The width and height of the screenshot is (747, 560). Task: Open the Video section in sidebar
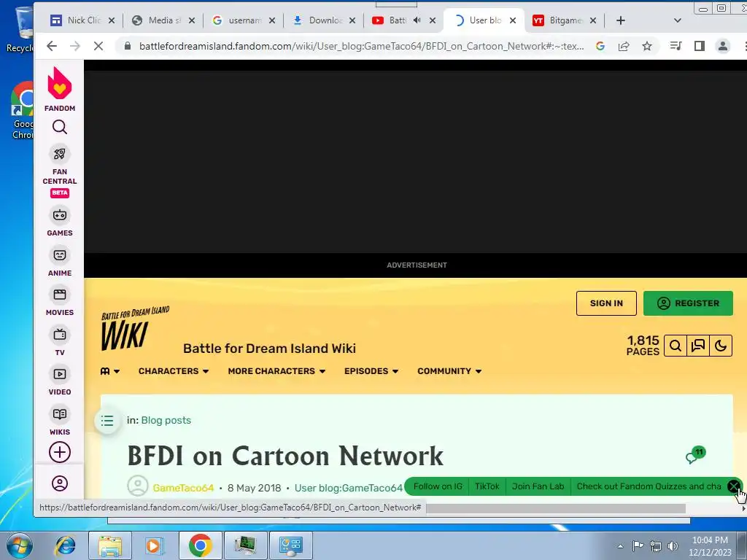(60, 381)
